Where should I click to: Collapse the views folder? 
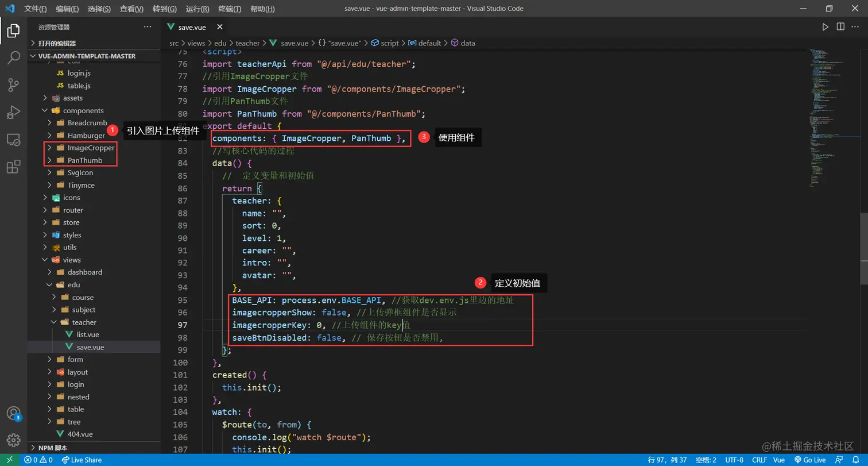pyautogui.click(x=94, y=260)
